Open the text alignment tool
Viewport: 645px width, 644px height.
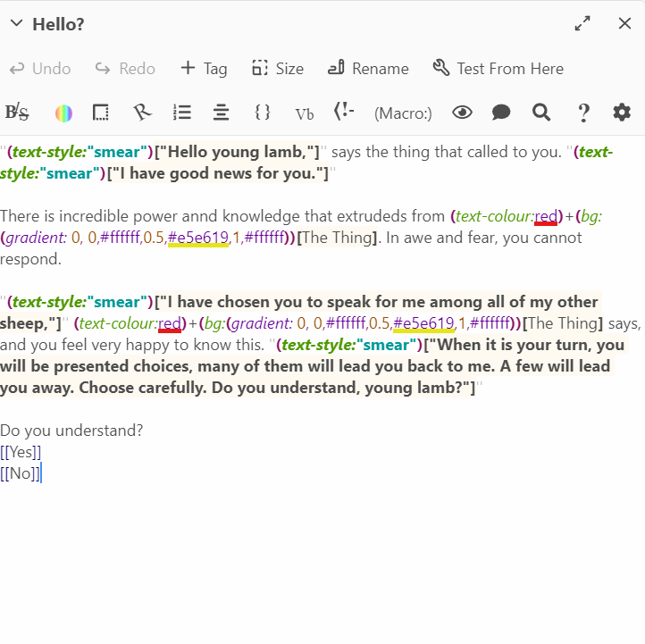[221, 113]
